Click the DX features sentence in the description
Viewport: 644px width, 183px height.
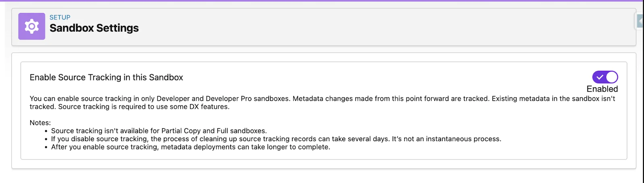click(x=144, y=107)
